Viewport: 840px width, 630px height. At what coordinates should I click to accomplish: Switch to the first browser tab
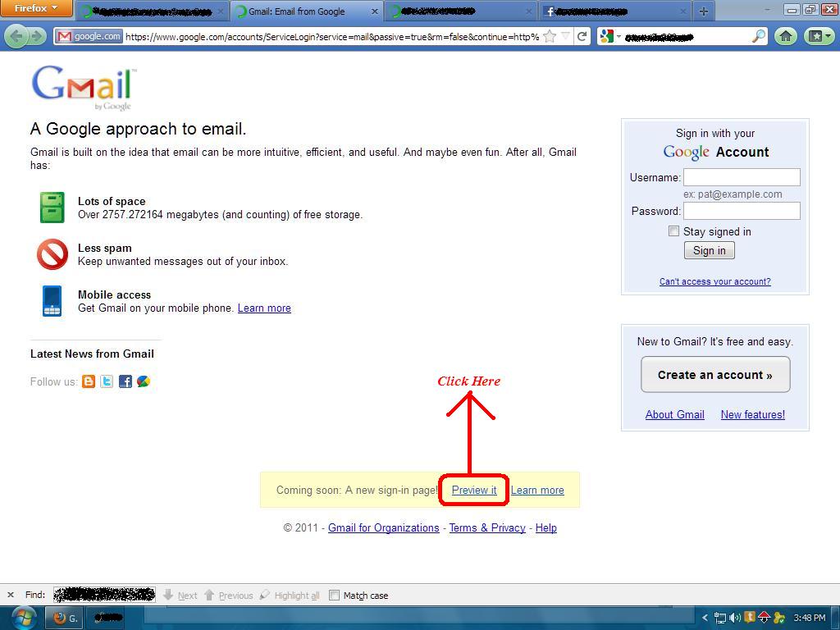tap(152, 11)
